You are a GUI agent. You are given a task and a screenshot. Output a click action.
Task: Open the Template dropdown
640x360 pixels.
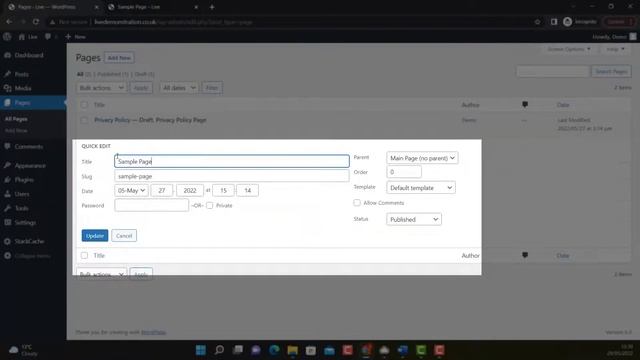pyautogui.click(x=421, y=188)
